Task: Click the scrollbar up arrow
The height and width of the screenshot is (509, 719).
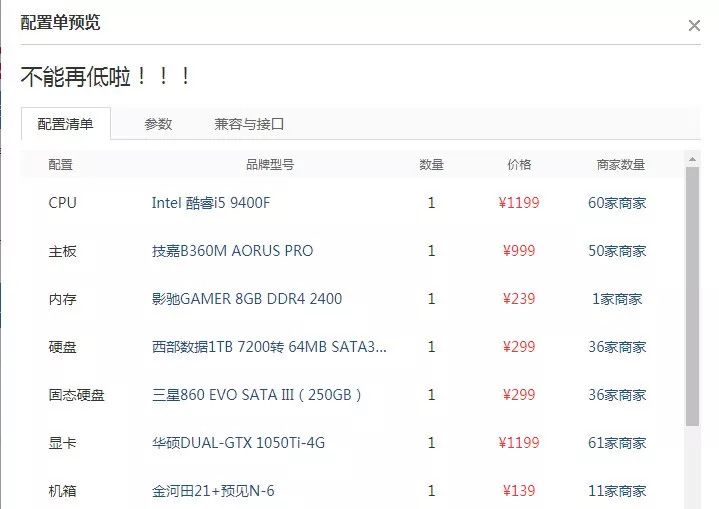Action: [x=692, y=160]
